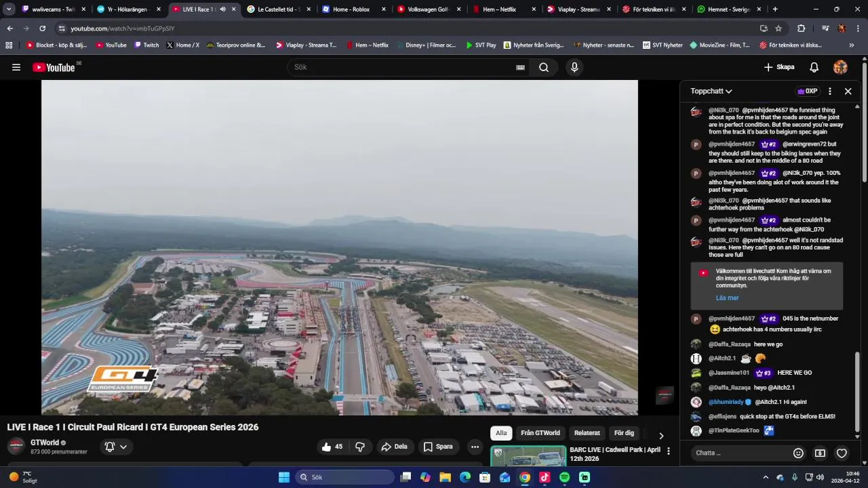Screen dimensions: 868x488
Task: Switch to the Le Castellet tid tab
Action: tap(278, 9)
